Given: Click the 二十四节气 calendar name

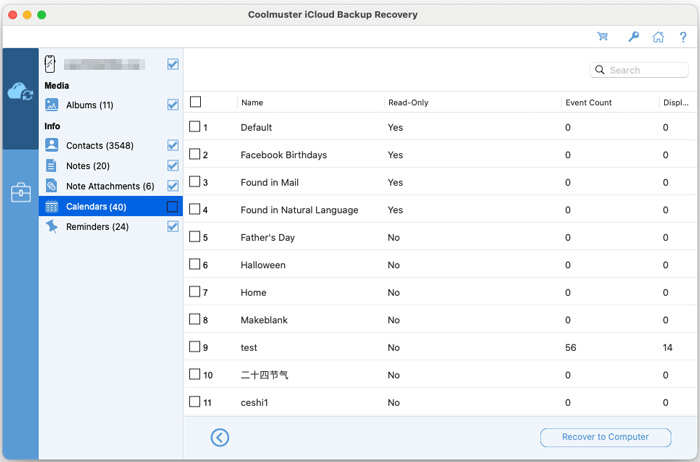Looking at the screenshot, I should pos(264,375).
